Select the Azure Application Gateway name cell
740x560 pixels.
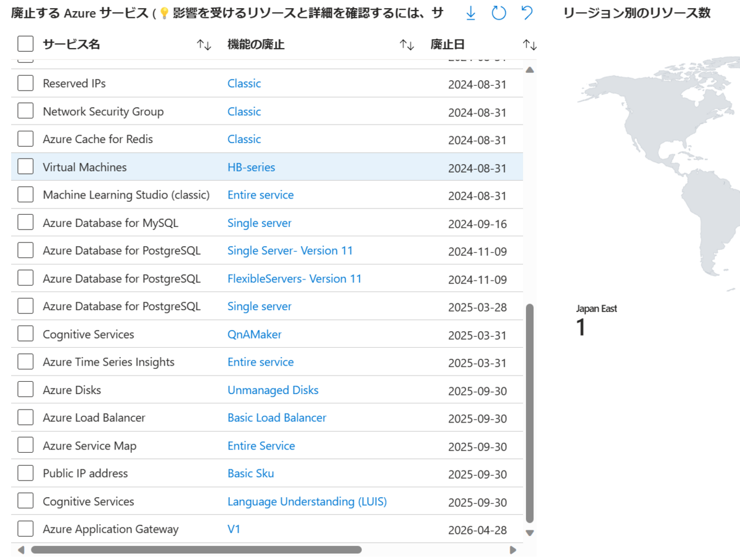pos(110,529)
